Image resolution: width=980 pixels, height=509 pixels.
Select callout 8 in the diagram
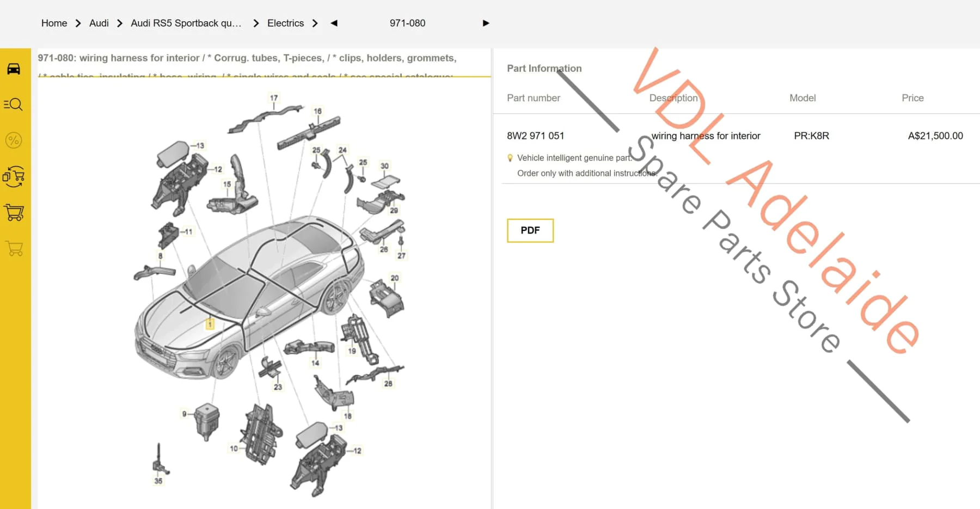point(160,256)
